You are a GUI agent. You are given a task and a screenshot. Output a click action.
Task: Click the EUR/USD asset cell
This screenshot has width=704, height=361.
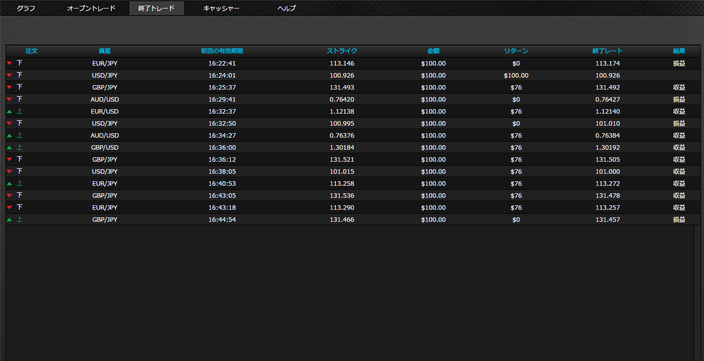(105, 111)
